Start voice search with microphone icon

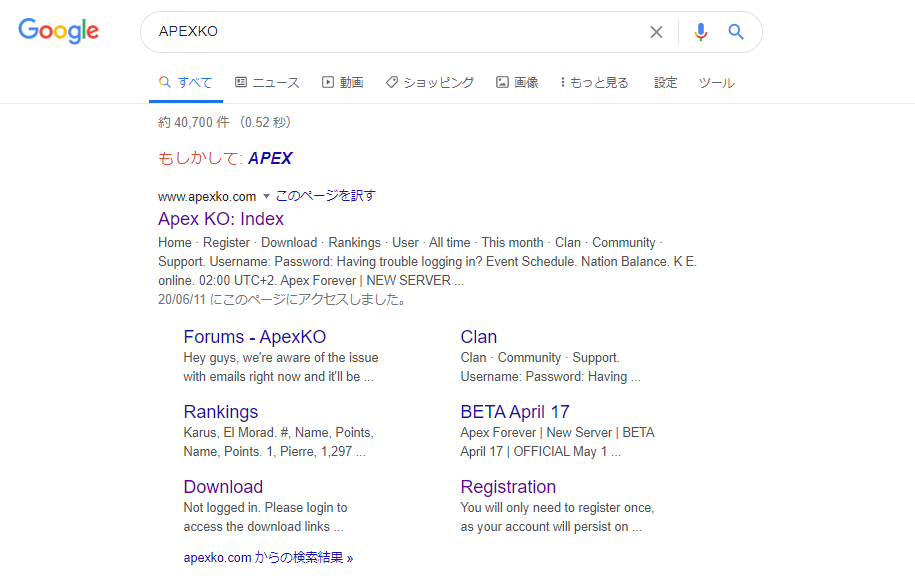[x=701, y=32]
